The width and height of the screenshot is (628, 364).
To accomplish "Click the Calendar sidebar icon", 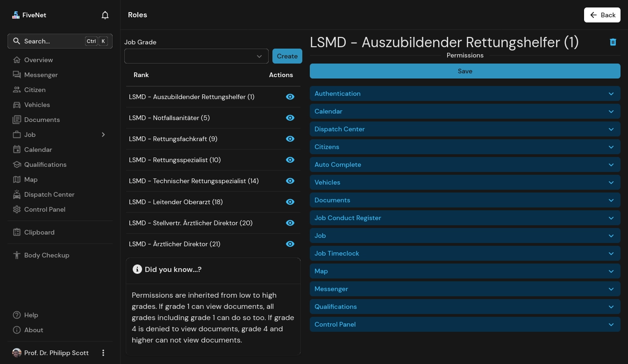I will pos(17,150).
